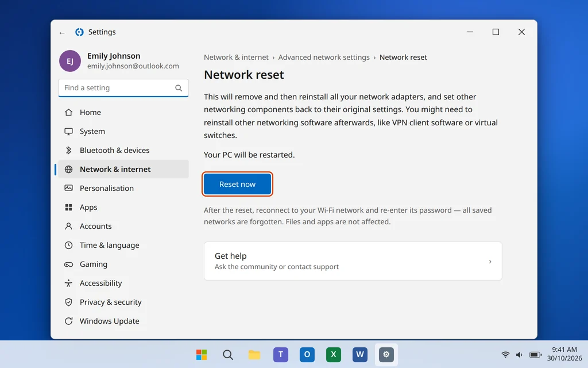Click the Settings gear icon on taskbar

point(386,354)
